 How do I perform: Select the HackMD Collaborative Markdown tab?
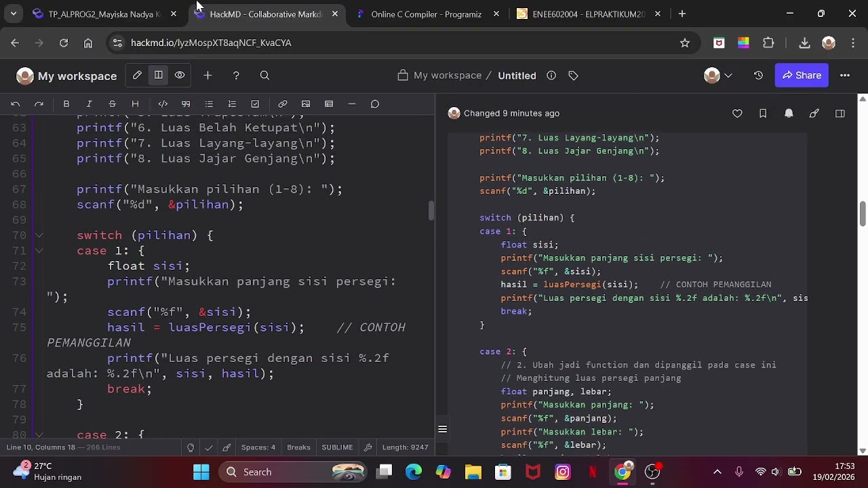(x=265, y=14)
